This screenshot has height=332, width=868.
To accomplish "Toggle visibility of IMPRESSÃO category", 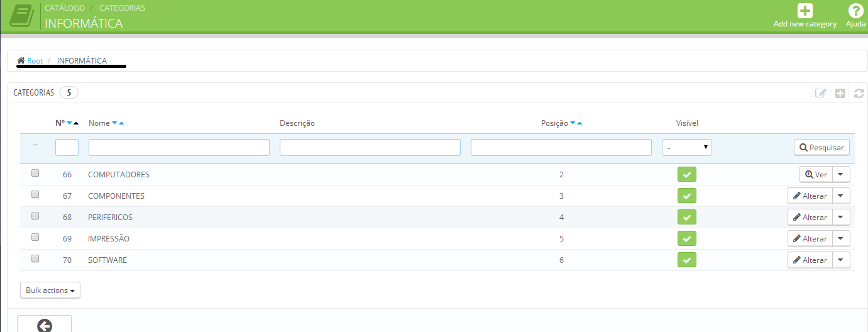I will (x=687, y=239).
